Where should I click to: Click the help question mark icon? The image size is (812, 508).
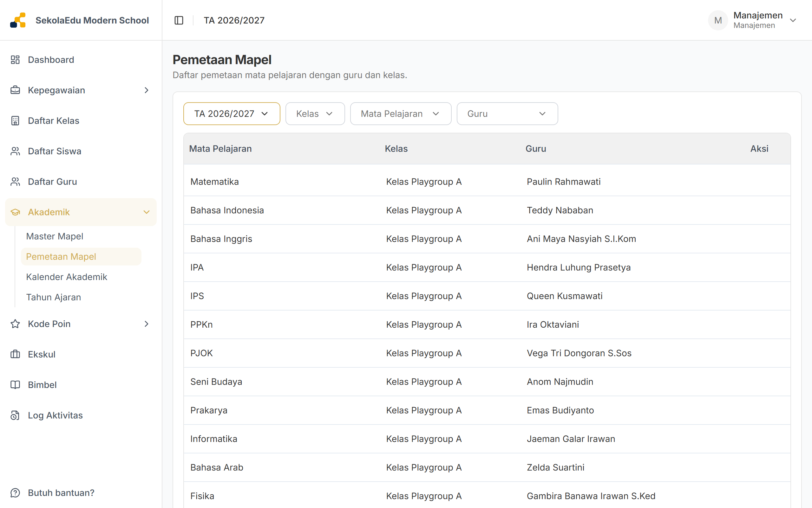15,492
